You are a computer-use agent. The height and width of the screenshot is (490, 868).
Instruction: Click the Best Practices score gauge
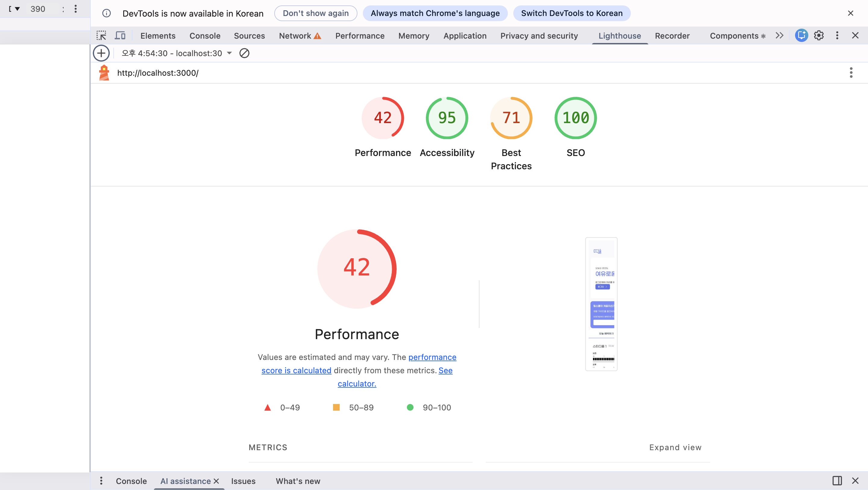(x=511, y=118)
